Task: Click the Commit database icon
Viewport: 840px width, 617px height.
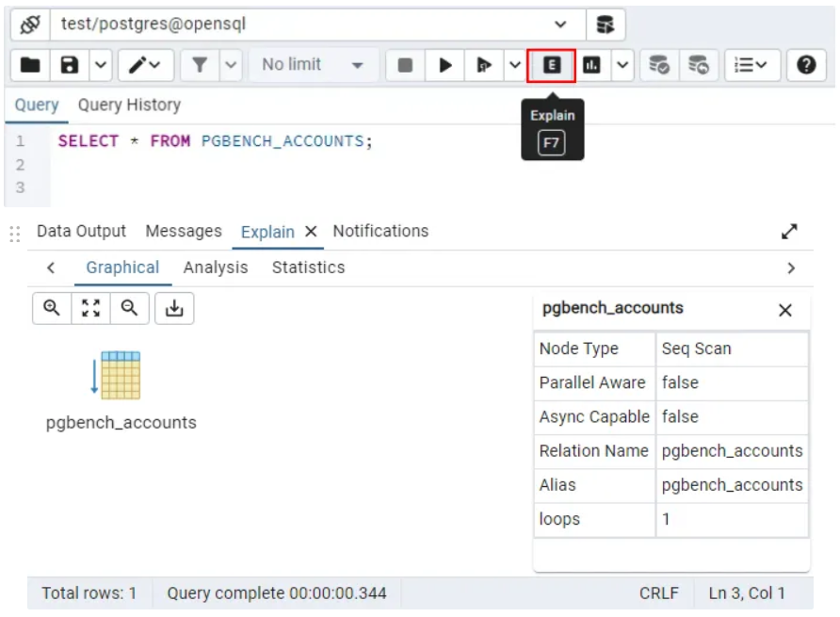Action: click(659, 65)
